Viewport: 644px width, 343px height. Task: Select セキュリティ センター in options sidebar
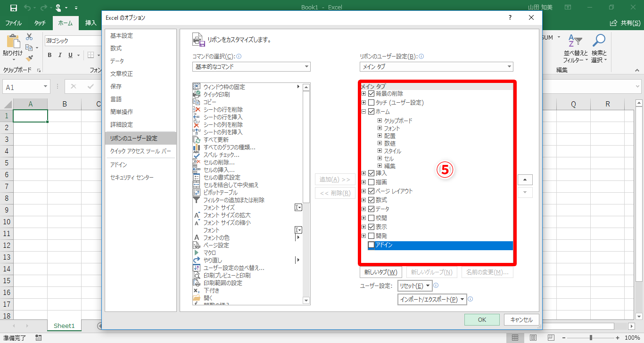(140, 178)
